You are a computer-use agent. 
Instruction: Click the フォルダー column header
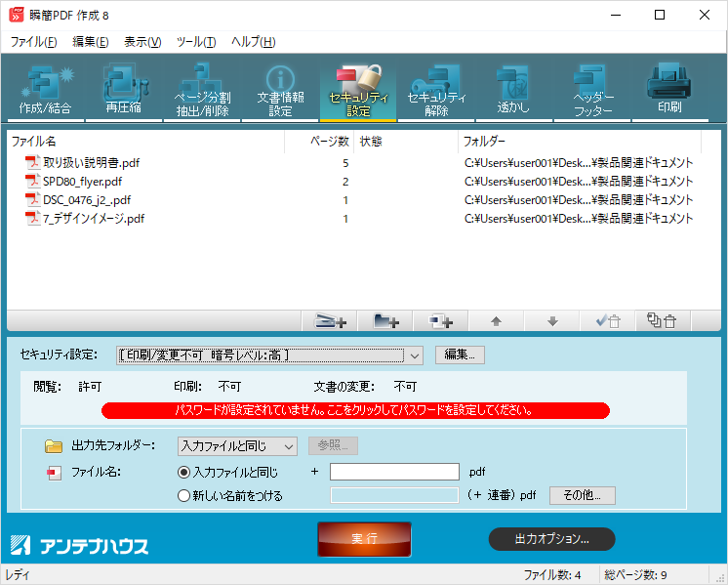tap(580, 142)
